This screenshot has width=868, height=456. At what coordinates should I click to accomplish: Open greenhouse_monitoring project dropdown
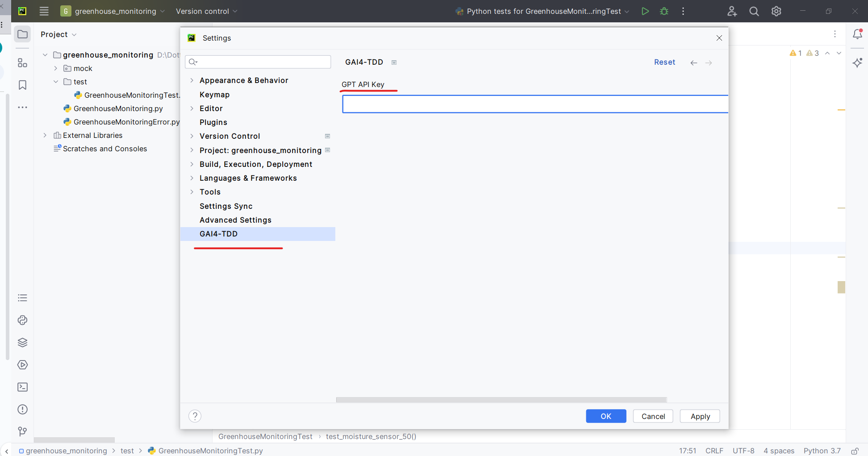click(x=113, y=11)
